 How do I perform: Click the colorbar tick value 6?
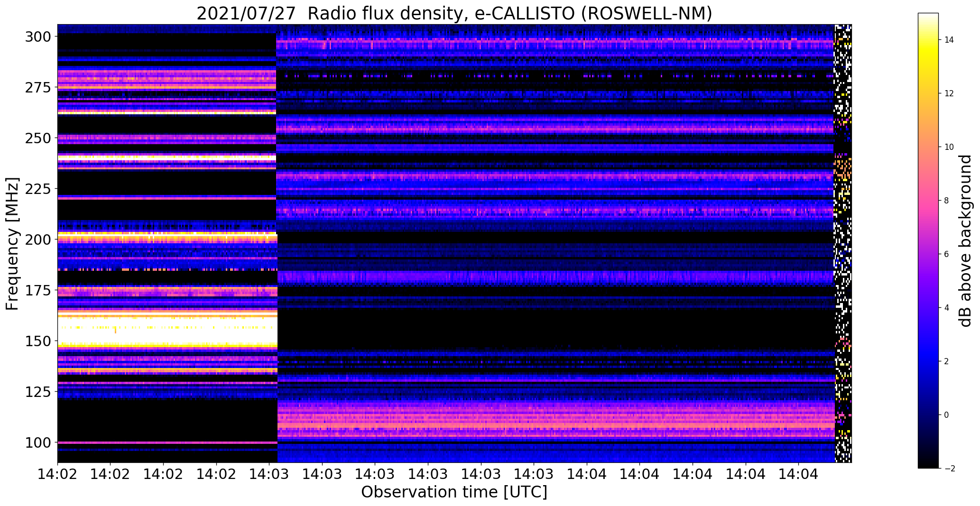[x=946, y=254]
